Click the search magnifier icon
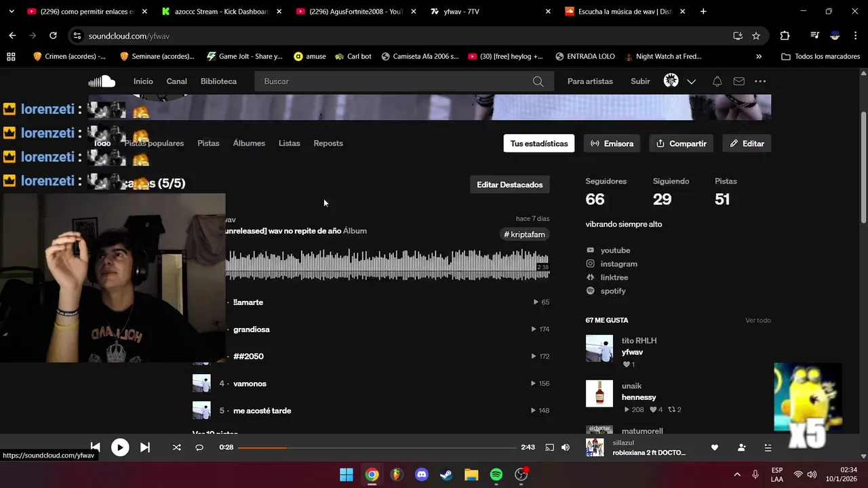 click(x=538, y=81)
